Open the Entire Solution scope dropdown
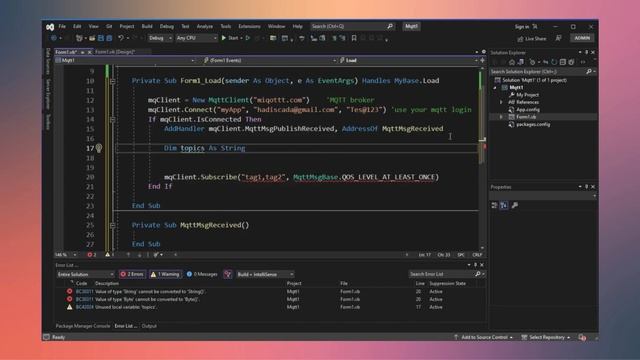The height and width of the screenshot is (360, 640). pos(85,274)
